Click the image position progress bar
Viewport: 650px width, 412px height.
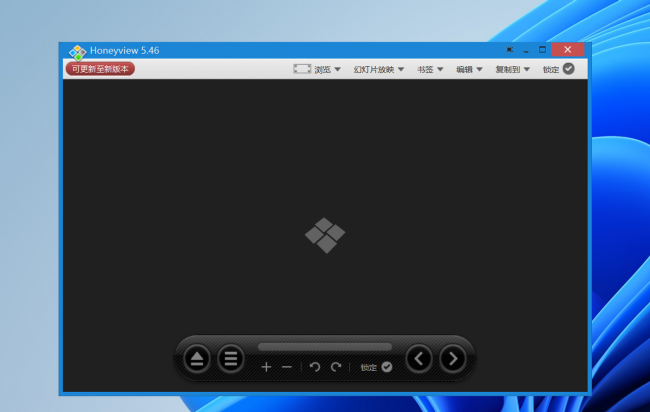click(325, 347)
